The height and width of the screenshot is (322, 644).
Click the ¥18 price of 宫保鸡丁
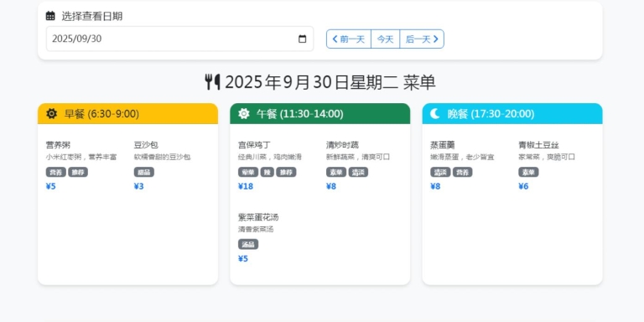pos(246,186)
